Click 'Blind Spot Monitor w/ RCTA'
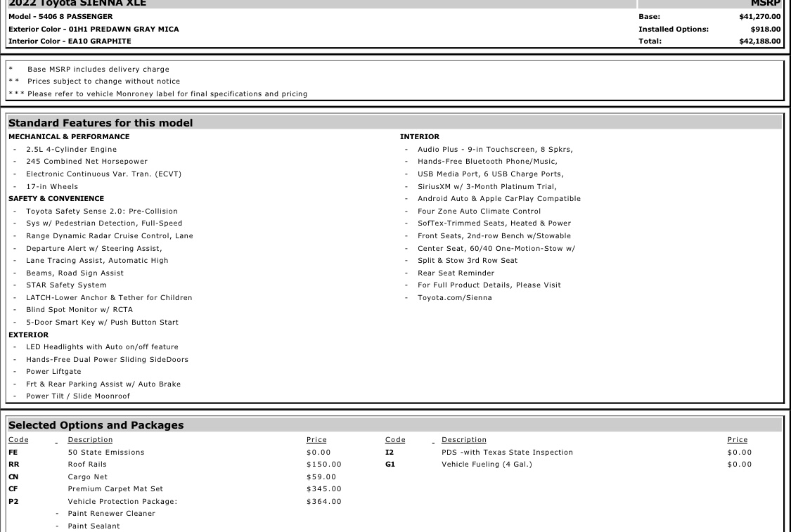The width and height of the screenshot is (791, 532). pos(79,310)
